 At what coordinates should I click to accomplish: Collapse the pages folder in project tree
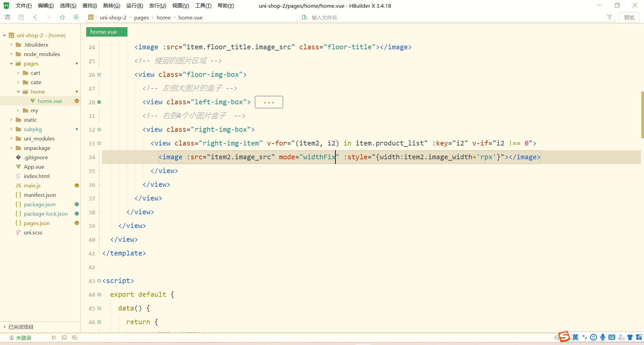(11, 63)
